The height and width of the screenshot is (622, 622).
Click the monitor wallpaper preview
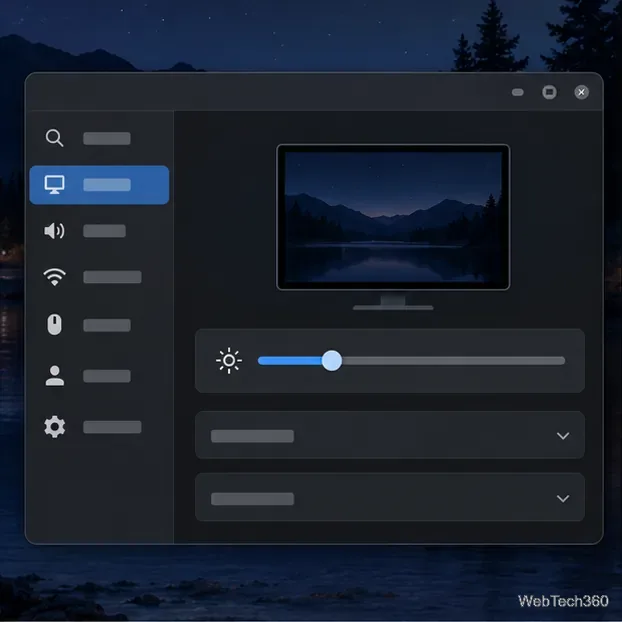(393, 217)
